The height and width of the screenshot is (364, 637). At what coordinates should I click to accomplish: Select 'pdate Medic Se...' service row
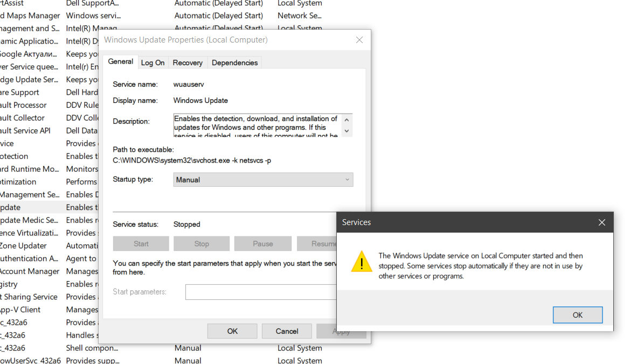[29, 220]
